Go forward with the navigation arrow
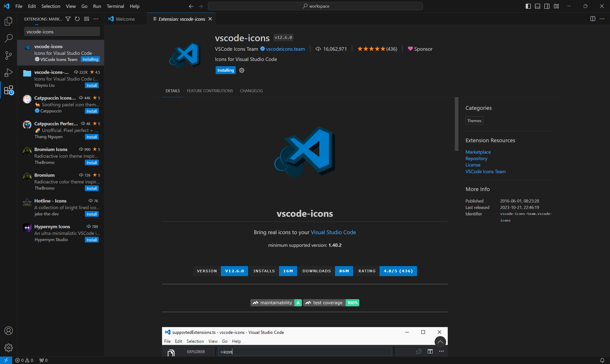610x364 pixels. pos(200,6)
